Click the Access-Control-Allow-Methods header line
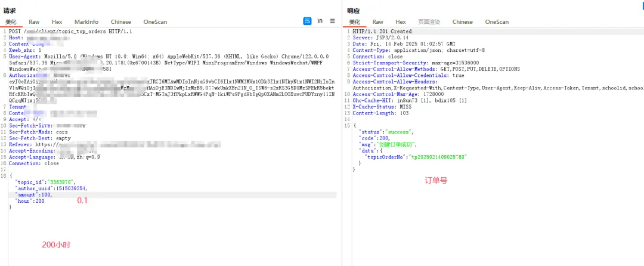 tap(436, 69)
